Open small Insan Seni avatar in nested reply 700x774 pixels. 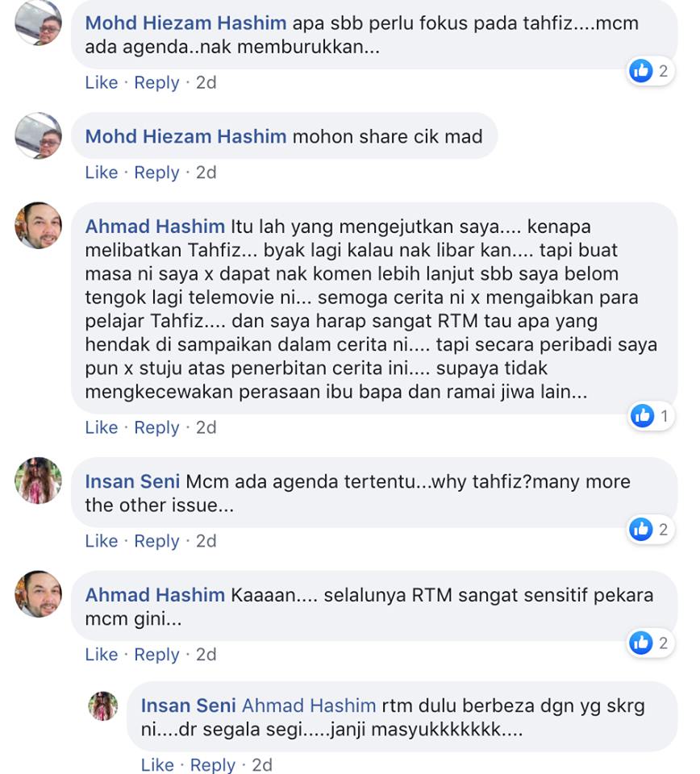point(103,706)
